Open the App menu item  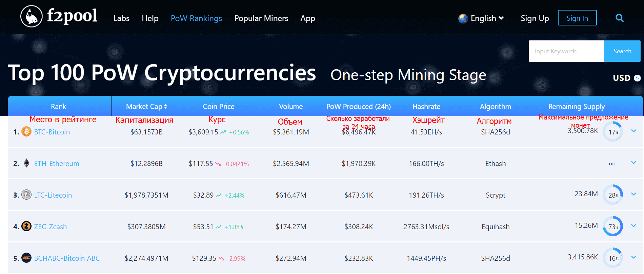pos(308,18)
